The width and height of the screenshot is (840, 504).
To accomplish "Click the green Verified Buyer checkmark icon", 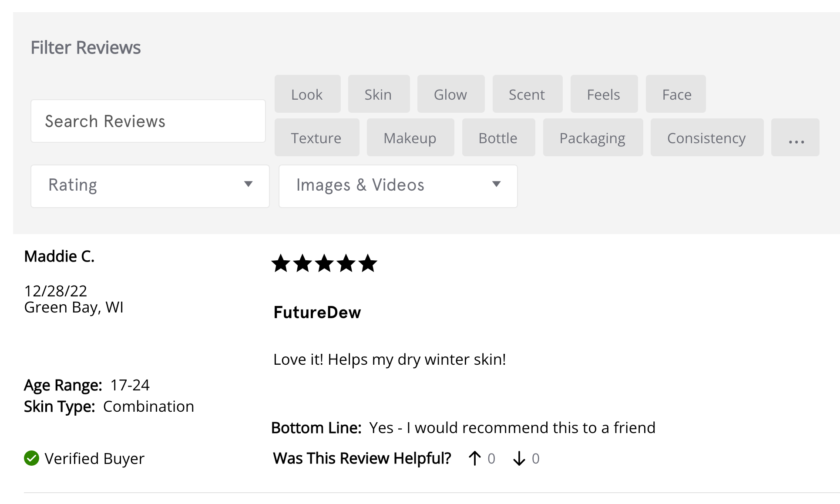I will 31,458.
